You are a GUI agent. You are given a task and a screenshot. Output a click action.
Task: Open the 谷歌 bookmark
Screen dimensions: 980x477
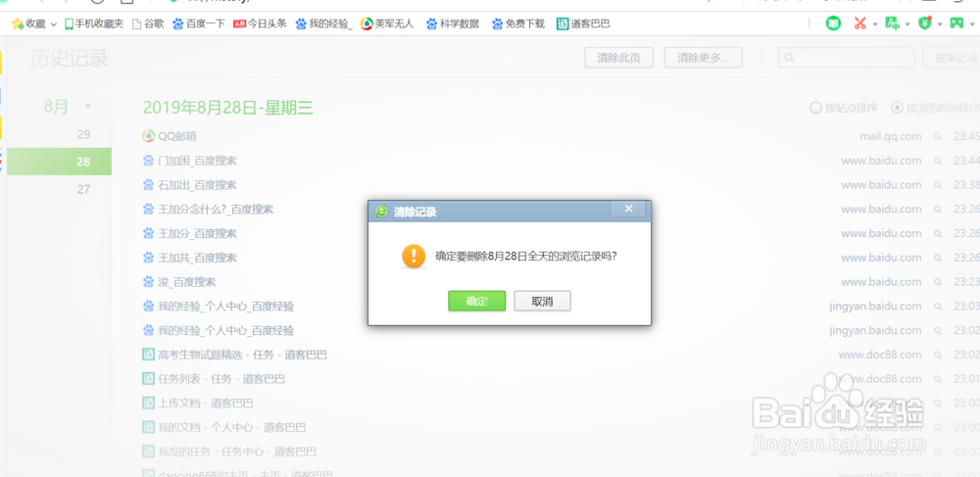pyautogui.click(x=148, y=24)
